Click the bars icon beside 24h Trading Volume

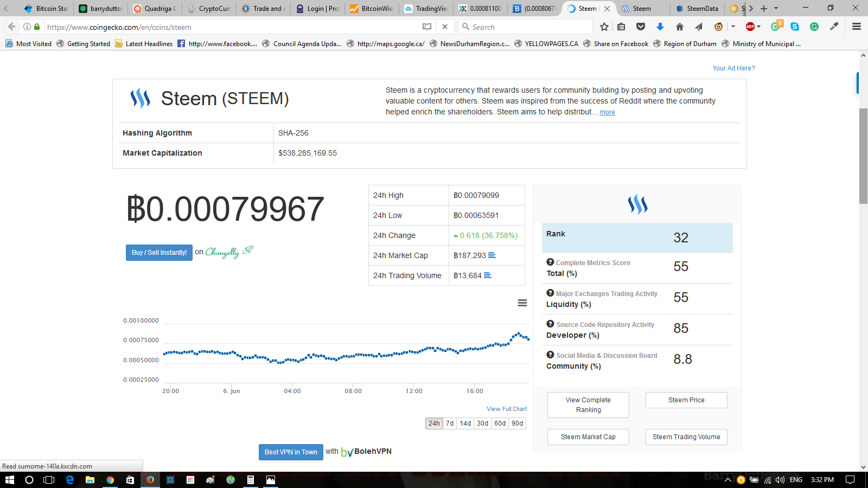(x=488, y=275)
